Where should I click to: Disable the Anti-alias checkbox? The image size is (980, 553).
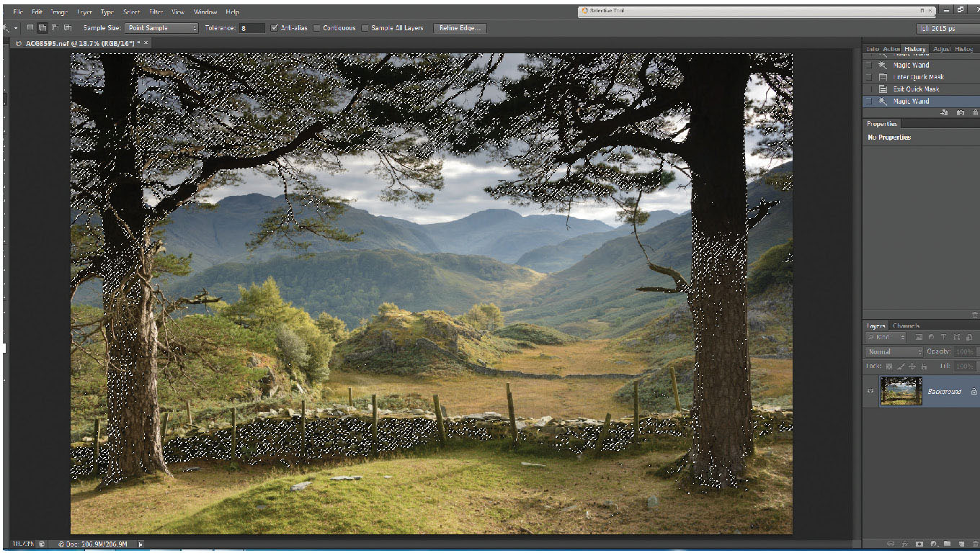point(275,28)
